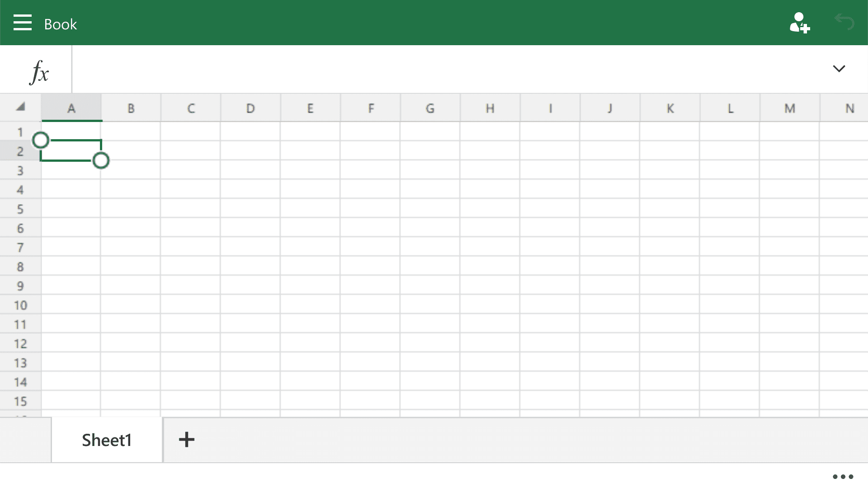The image size is (868, 488).
Task: Select cell C4 in the grid
Action: pyautogui.click(x=190, y=189)
